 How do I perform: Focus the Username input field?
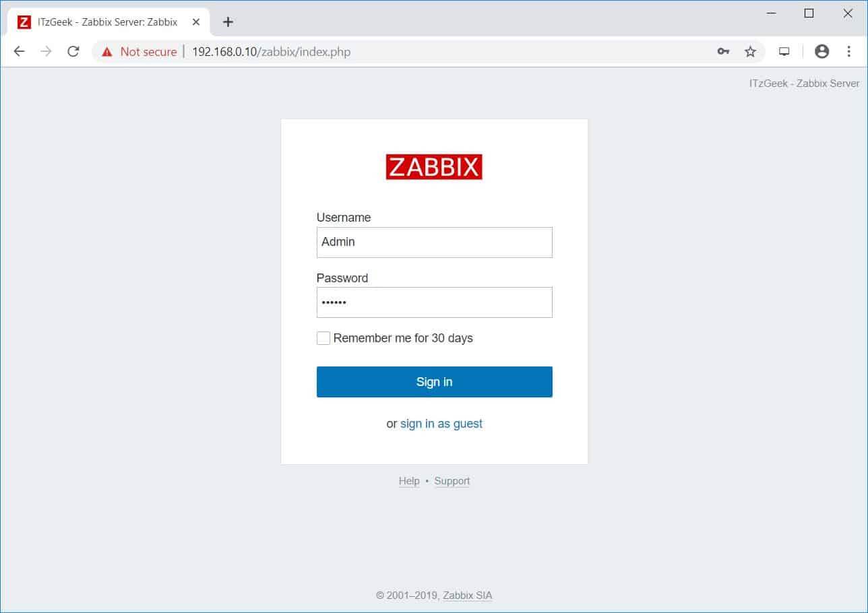coord(435,242)
